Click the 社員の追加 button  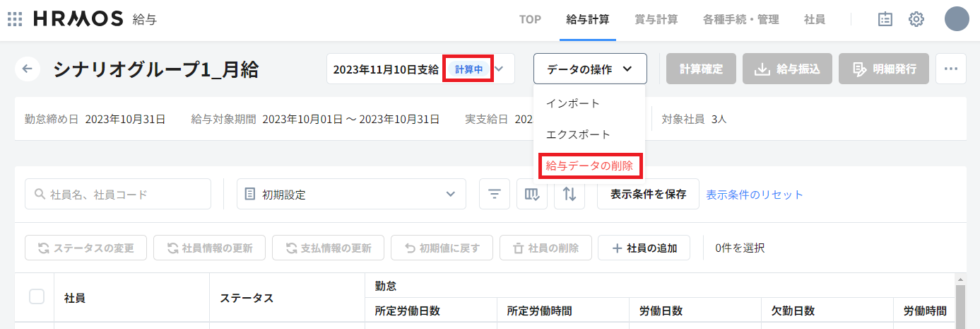point(644,248)
